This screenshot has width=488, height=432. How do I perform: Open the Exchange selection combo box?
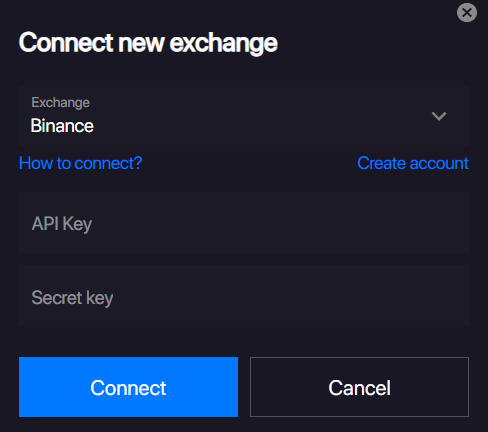[244, 116]
